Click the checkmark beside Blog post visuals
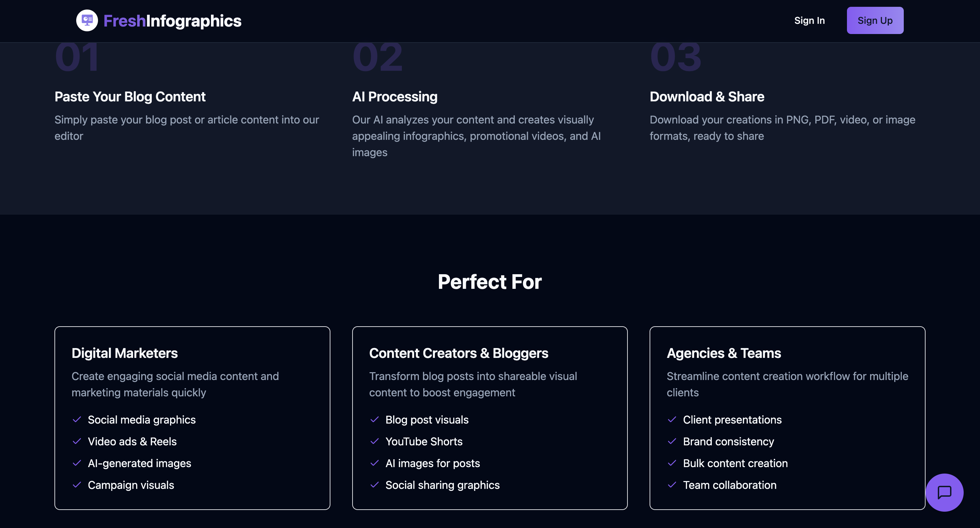 [375, 419]
